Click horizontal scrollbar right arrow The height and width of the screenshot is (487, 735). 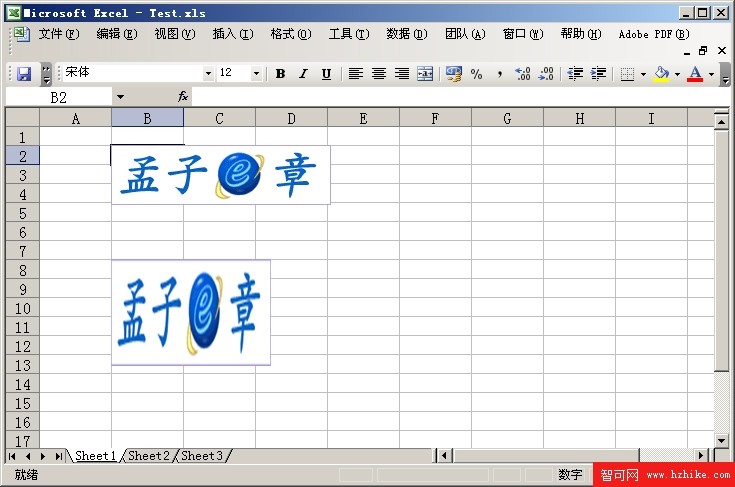(701, 455)
